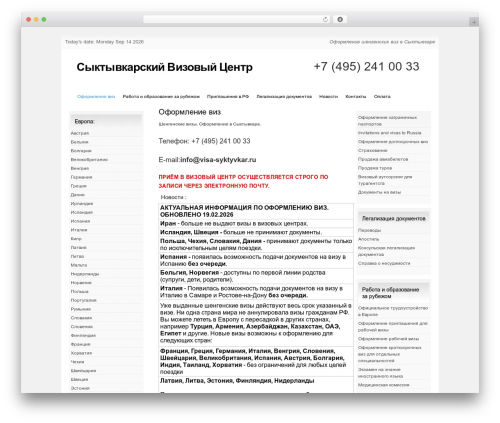Image resolution: width=500 pixels, height=423 pixels.
Task: Select Греция in the Europe list
Action: (78, 186)
